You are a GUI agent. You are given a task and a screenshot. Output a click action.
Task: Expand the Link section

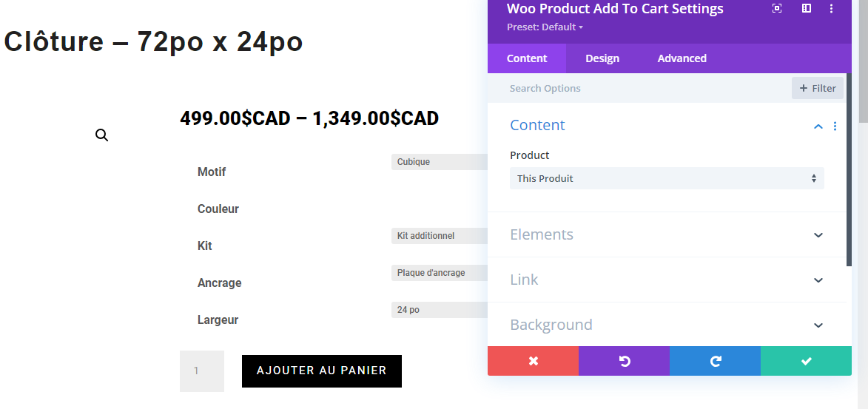pyautogui.click(x=667, y=280)
